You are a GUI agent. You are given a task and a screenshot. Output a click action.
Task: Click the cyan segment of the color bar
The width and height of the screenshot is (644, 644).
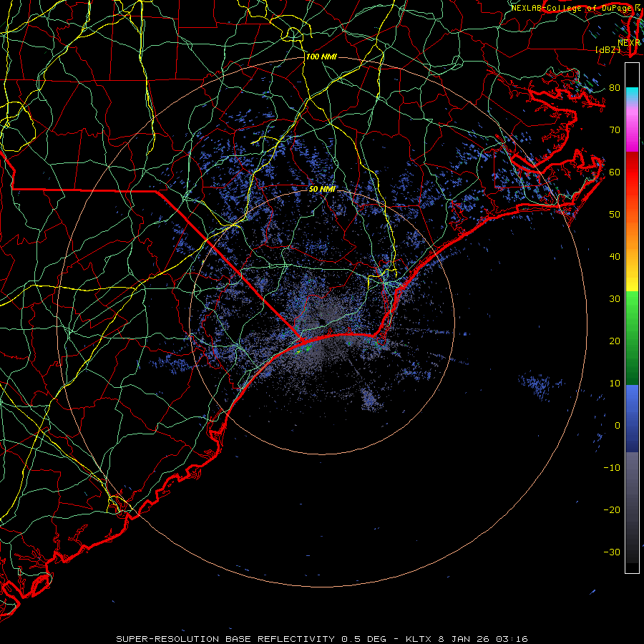(632, 94)
